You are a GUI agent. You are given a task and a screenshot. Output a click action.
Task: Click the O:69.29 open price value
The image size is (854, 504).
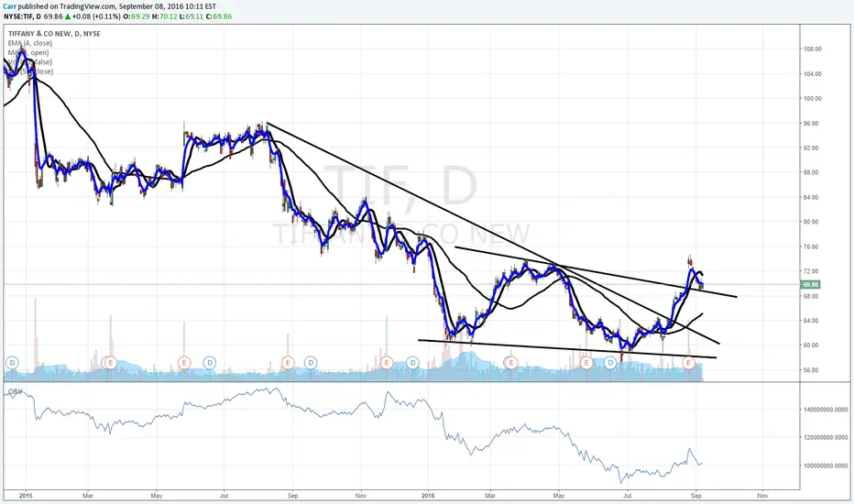137,16
